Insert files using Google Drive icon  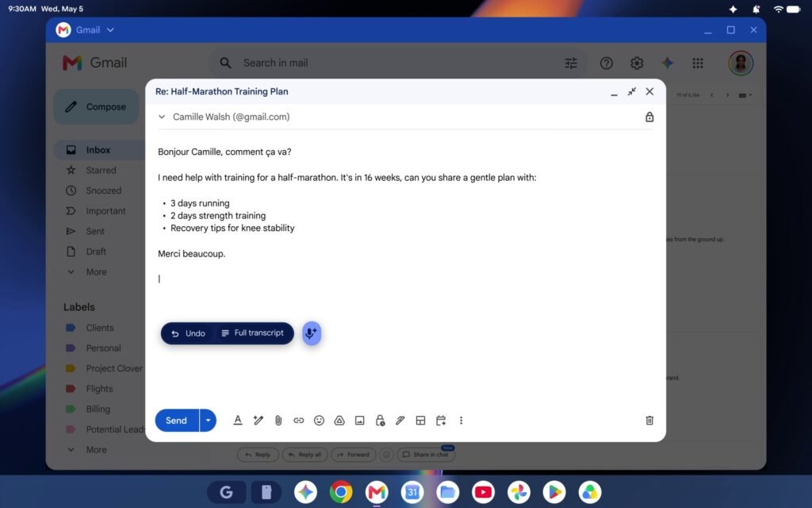[x=339, y=421]
